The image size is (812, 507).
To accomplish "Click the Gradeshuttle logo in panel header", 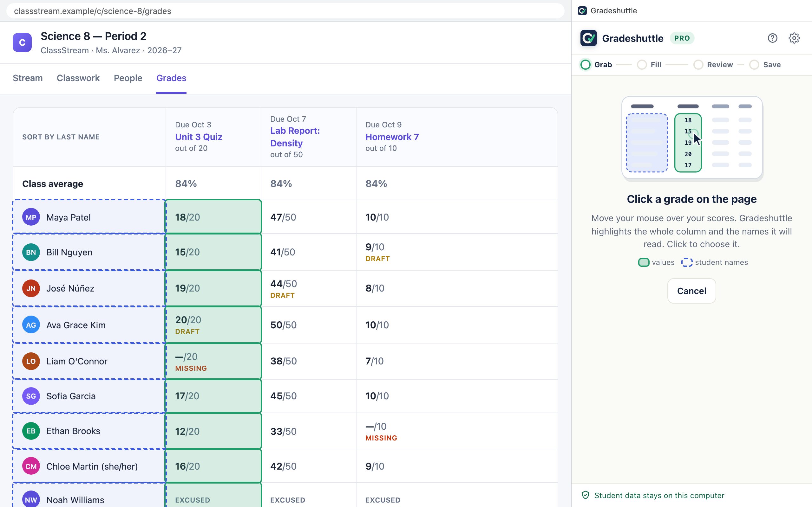I will tap(588, 38).
